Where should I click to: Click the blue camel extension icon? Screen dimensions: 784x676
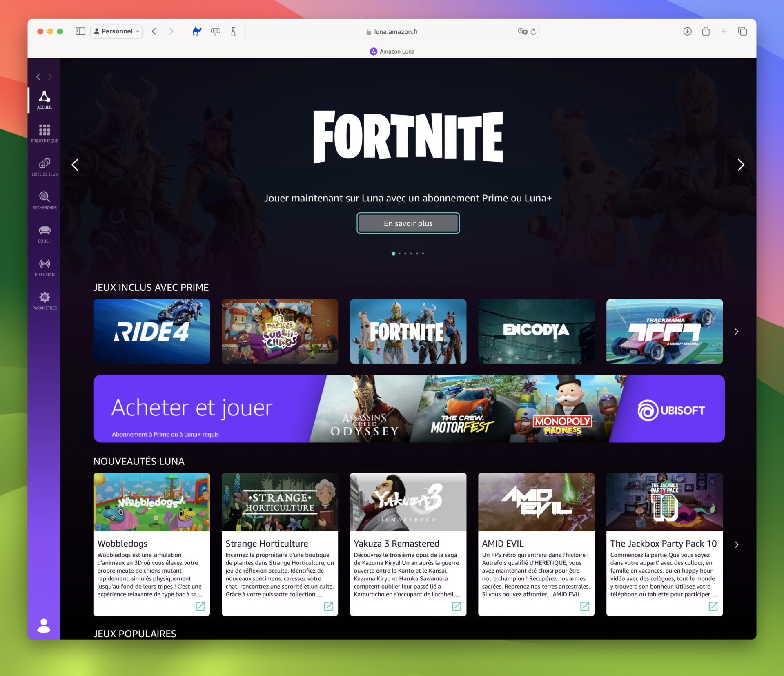197,31
